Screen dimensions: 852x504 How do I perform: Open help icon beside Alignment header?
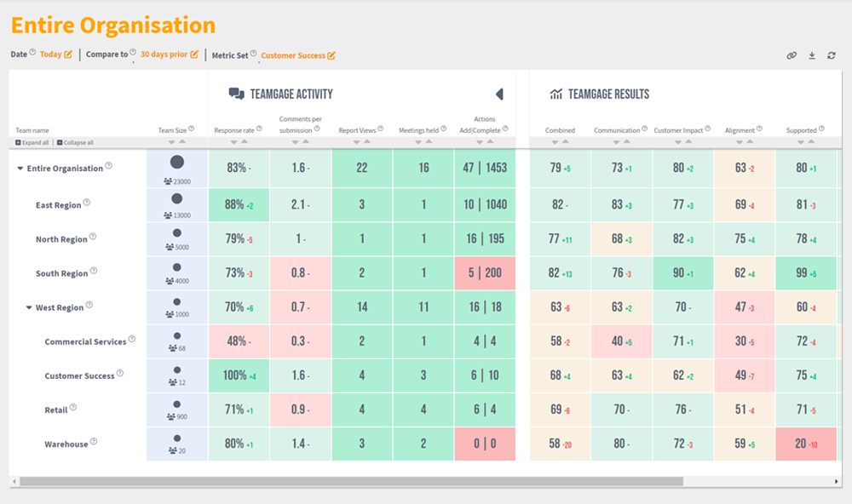[x=759, y=129]
